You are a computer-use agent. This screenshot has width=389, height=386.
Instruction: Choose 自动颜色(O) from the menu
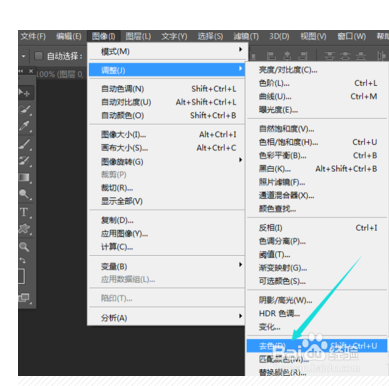(167, 115)
